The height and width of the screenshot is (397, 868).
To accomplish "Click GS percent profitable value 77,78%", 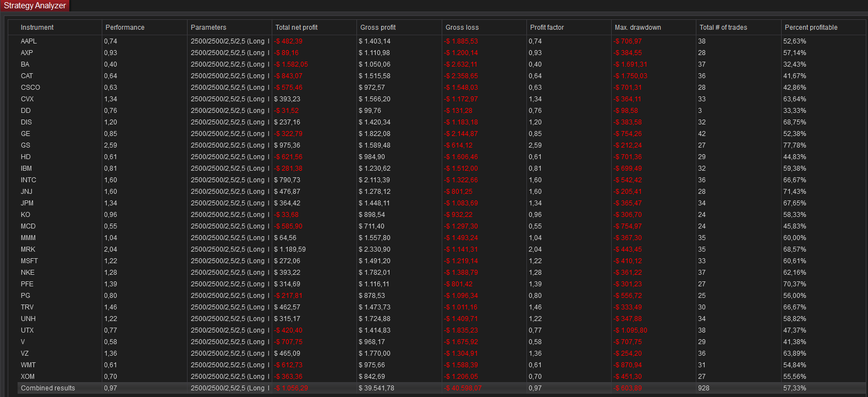I will click(795, 145).
